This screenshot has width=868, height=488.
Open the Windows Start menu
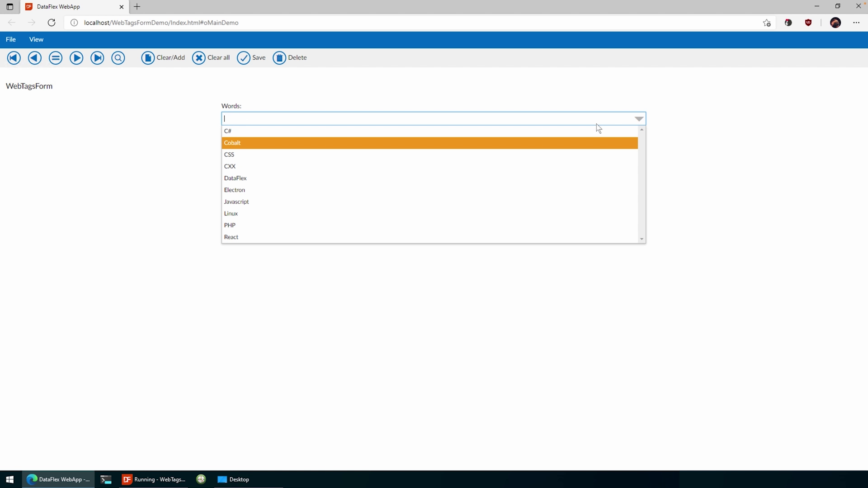[x=10, y=479]
